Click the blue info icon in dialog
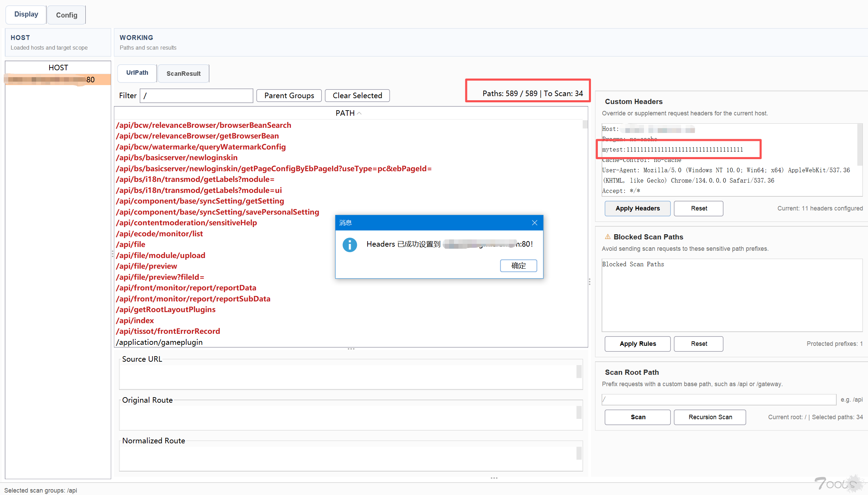The width and height of the screenshot is (868, 495). [x=350, y=245]
